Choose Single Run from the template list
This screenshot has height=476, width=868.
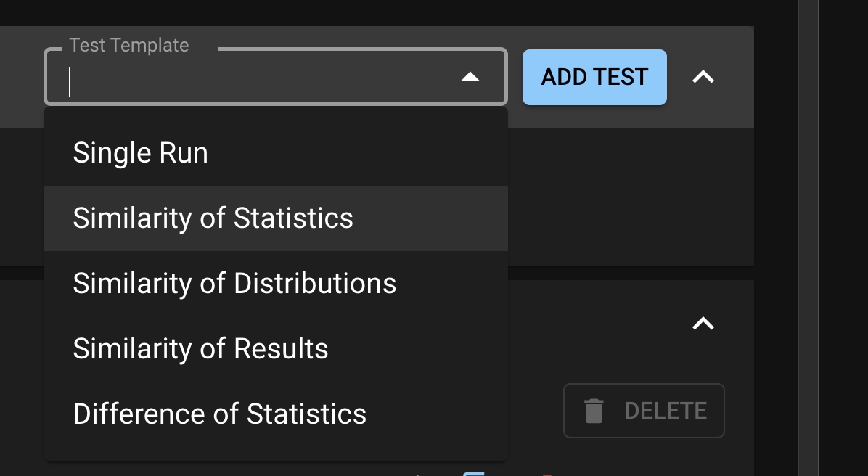coord(141,153)
